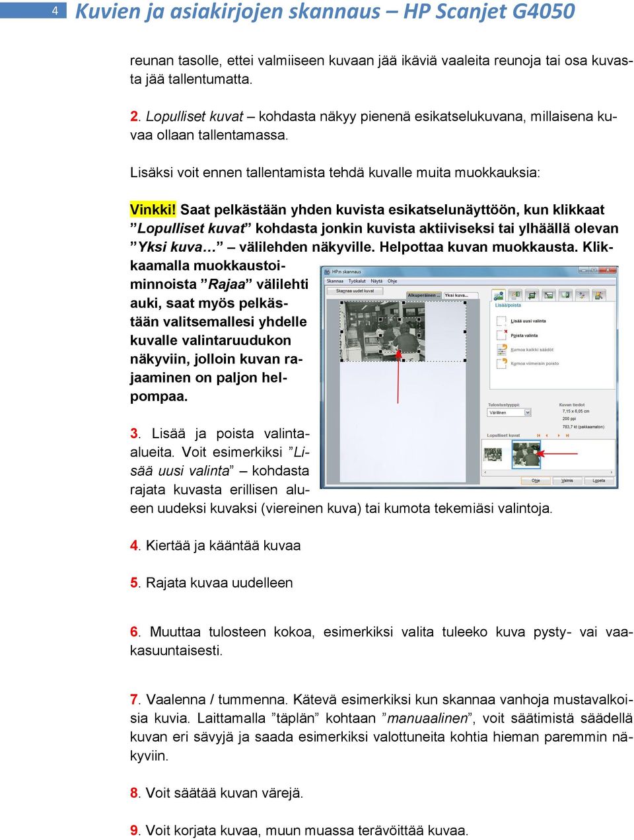634x840 pixels.
Task: Click the 'Lisää/poista' panel heading
Action: [508, 305]
